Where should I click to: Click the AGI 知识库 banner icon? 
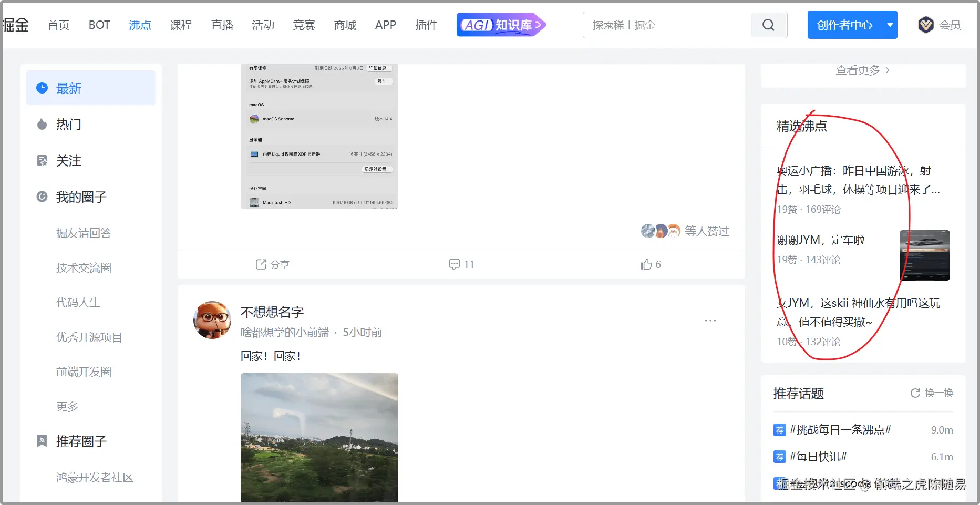click(x=501, y=25)
